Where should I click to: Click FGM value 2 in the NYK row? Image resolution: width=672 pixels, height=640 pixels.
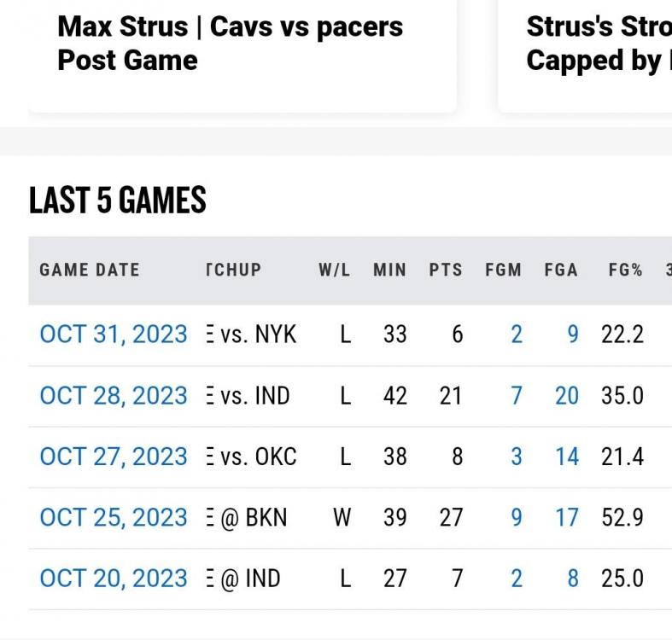[x=516, y=335]
